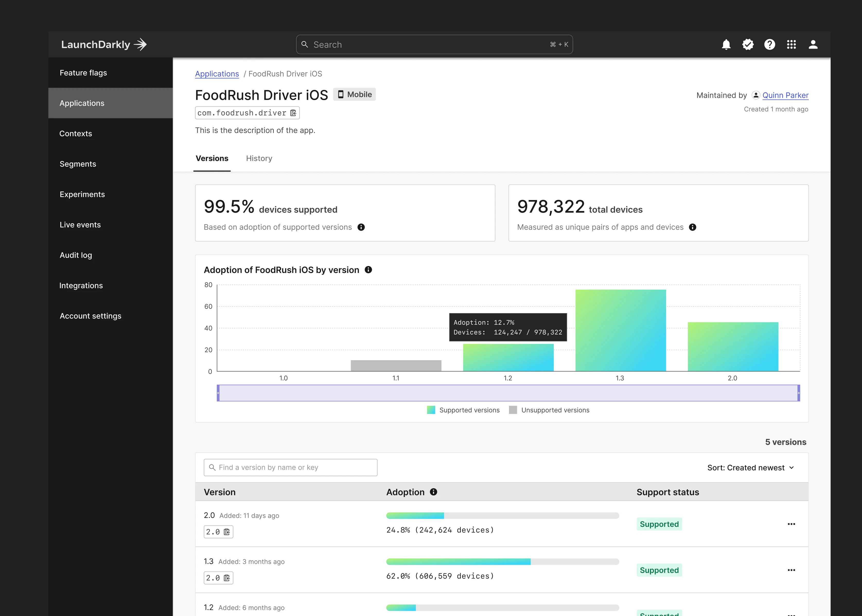Select Feature flags in the sidebar

[83, 73]
